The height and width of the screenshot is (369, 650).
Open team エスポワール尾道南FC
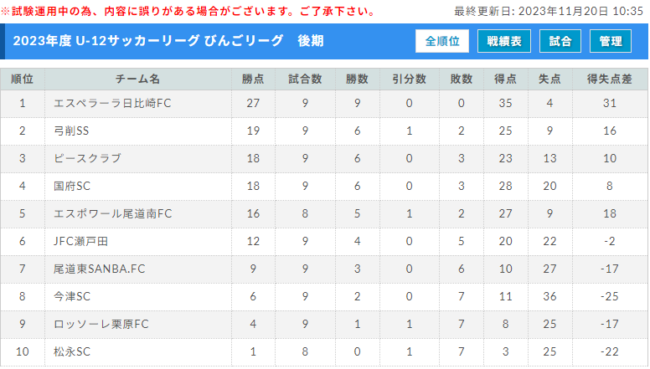112,214
